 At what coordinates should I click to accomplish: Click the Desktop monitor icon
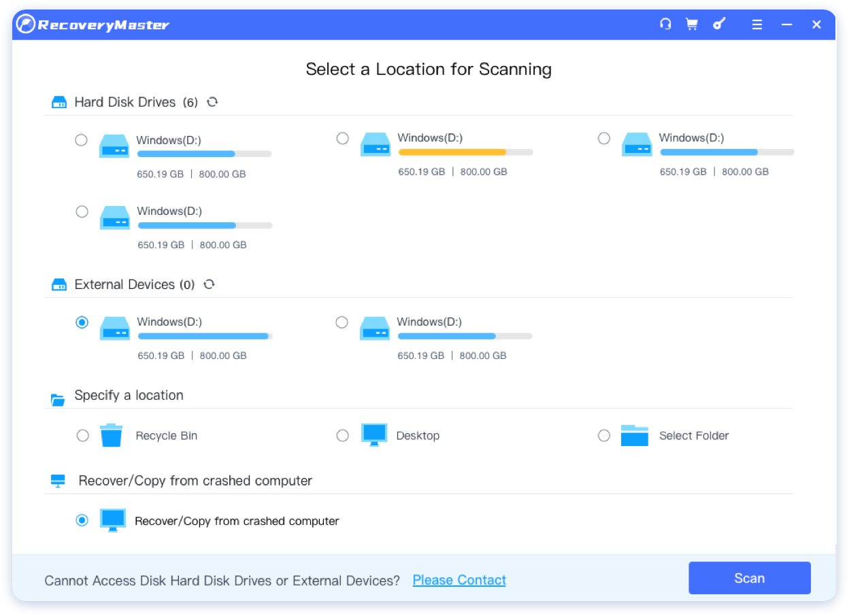(374, 435)
